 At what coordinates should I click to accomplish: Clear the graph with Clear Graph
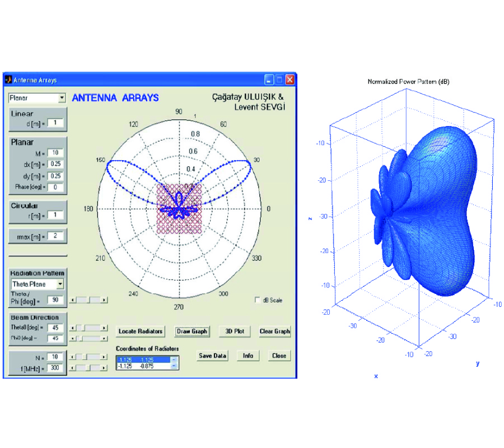pos(274,332)
